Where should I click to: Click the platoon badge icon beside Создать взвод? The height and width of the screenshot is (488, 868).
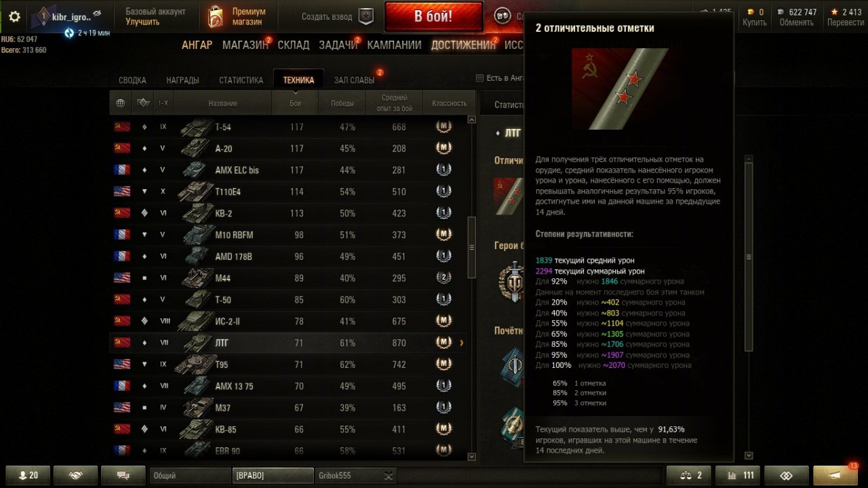pos(366,16)
